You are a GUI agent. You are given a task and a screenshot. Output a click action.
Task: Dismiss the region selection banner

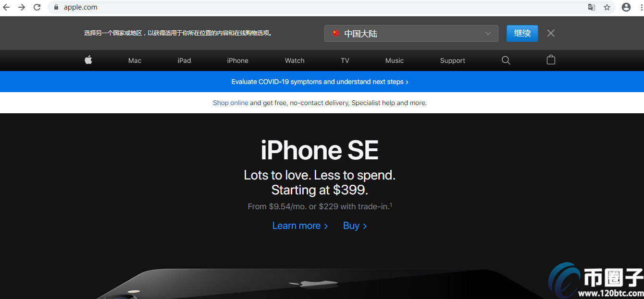click(551, 33)
